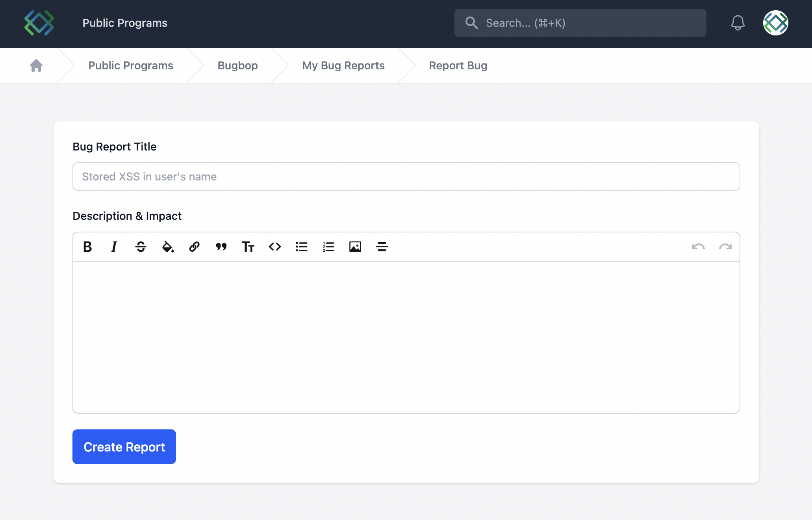Image resolution: width=812 pixels, height=520 pixels.
Task: Apply bold formatting in the editor
Action: point(87,247)
